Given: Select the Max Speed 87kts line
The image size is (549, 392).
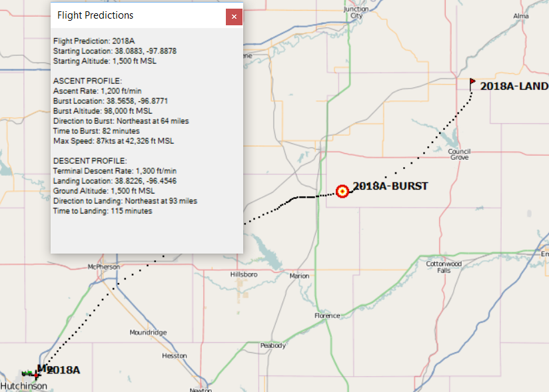Looking at the screenshot, I should (113, 141).
